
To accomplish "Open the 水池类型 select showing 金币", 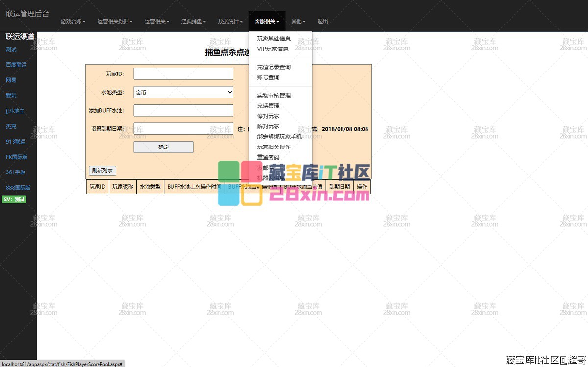I will point(183,92).
